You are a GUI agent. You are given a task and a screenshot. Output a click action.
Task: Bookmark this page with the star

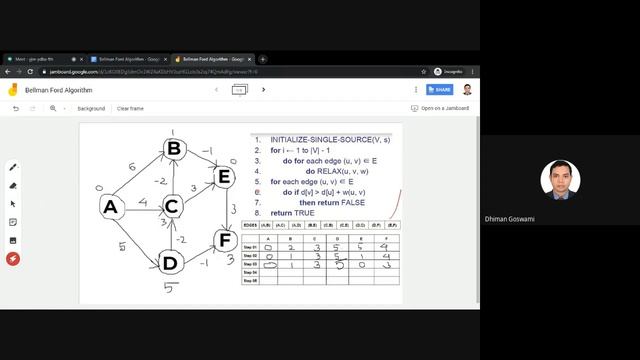(424, 72)
